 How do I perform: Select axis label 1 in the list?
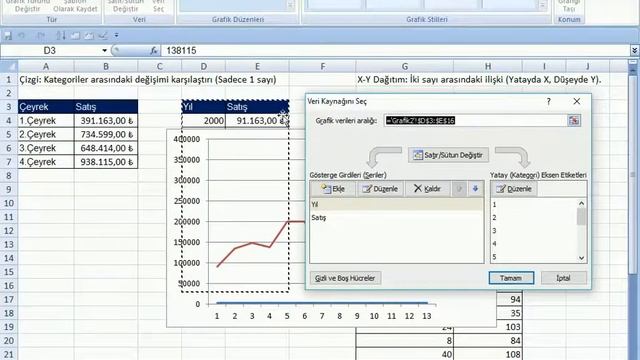(x=534, y=204)
